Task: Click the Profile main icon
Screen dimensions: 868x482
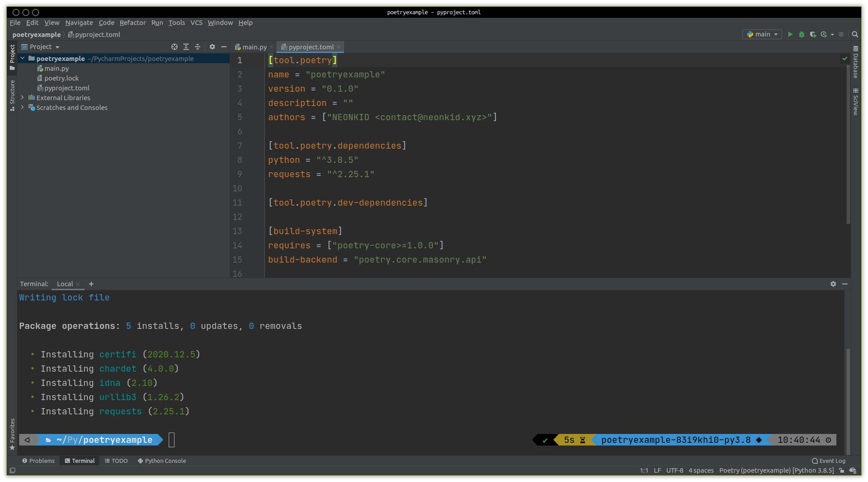Action: [824, 34]
